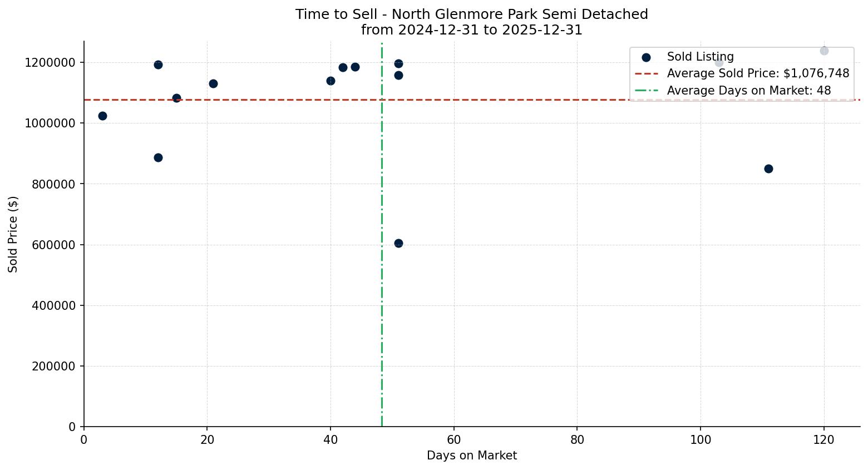Click the data point at 3 days on market
Screen dimensions: 868x470
coord(102,116)
